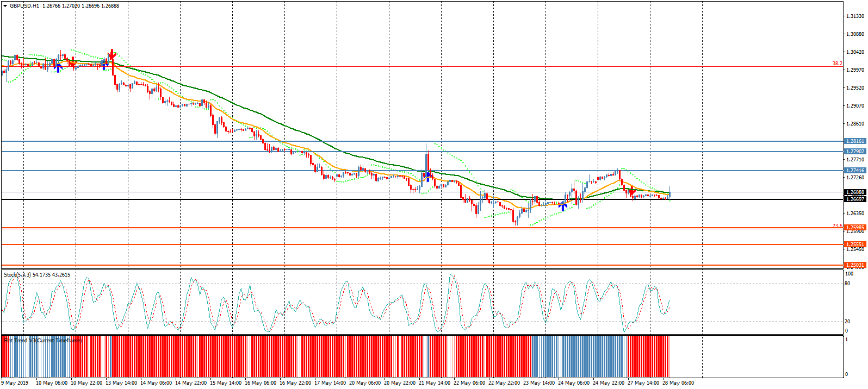Click the GBPUSD,H1 chart title text
Viewport: 868px width, 389px height.
24,5
